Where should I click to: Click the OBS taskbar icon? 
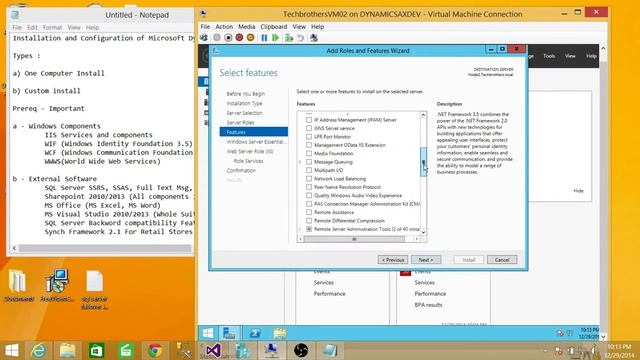pyautogui.click(x=301, y=350)
